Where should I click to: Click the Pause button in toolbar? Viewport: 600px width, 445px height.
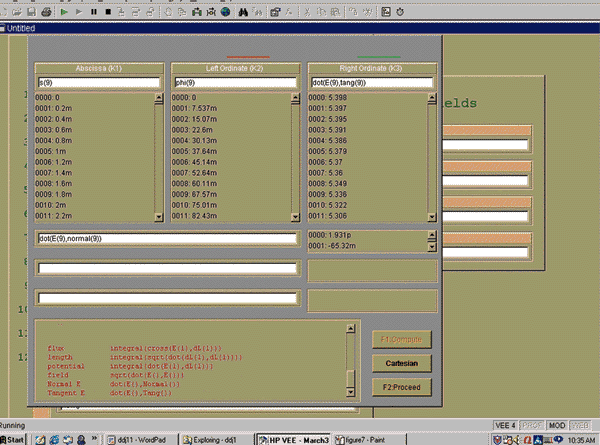tap(93, 12)
